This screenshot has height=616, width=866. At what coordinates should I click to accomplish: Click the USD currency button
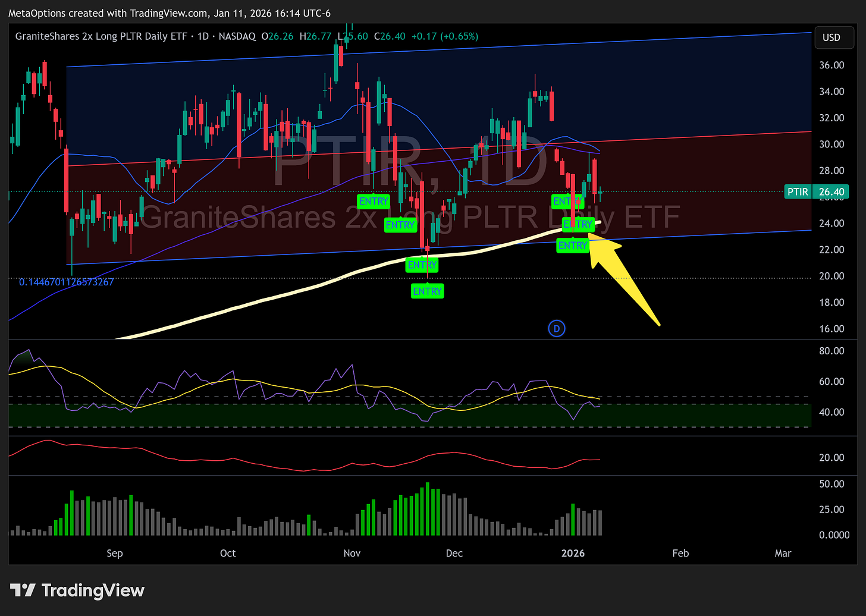coord(834,37)
